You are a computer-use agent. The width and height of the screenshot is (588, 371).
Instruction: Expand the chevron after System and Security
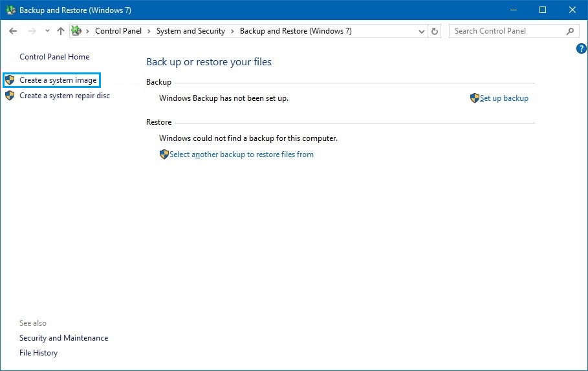(x=232, y=31)
